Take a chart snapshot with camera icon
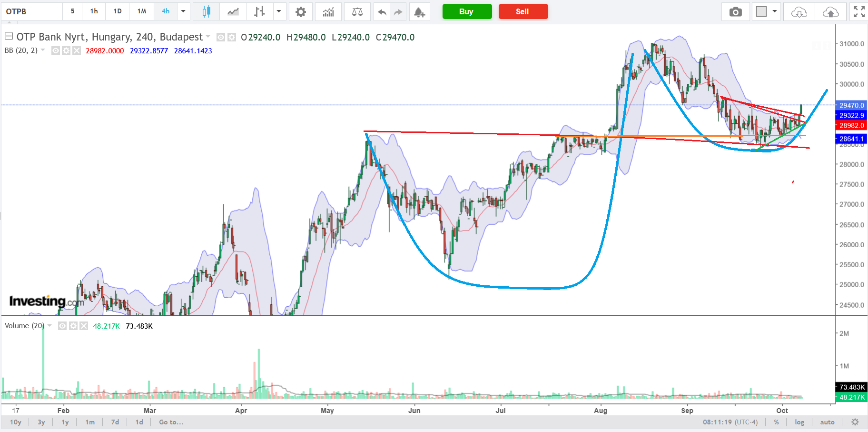 (x=735, y=12)
